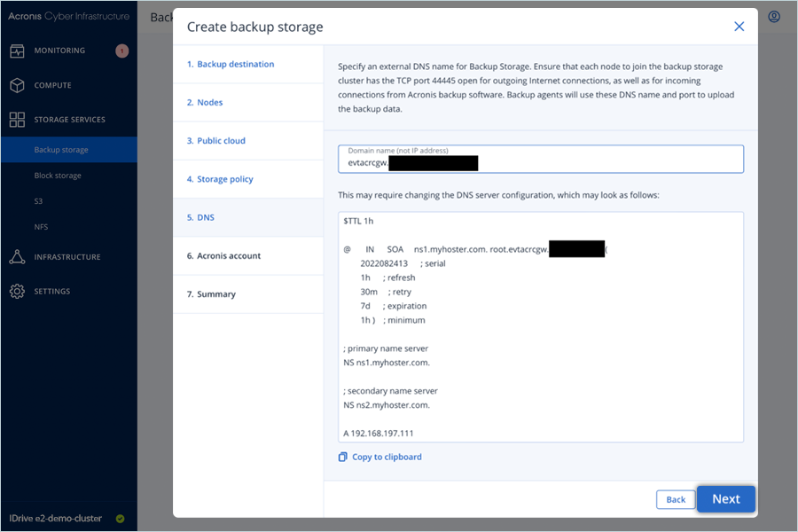Screen dimensions: 798x532
Task: Click the Settings gear icon
Action: click(17, 292)
